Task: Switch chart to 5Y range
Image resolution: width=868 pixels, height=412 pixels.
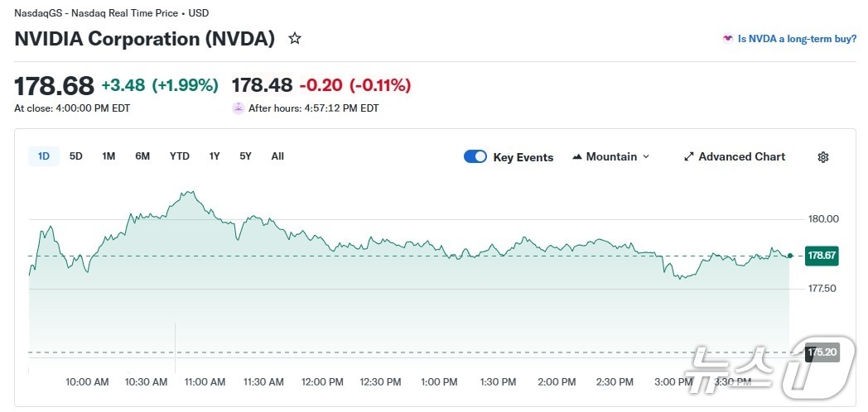Action: pyautogui.click(x=245, y=156)
